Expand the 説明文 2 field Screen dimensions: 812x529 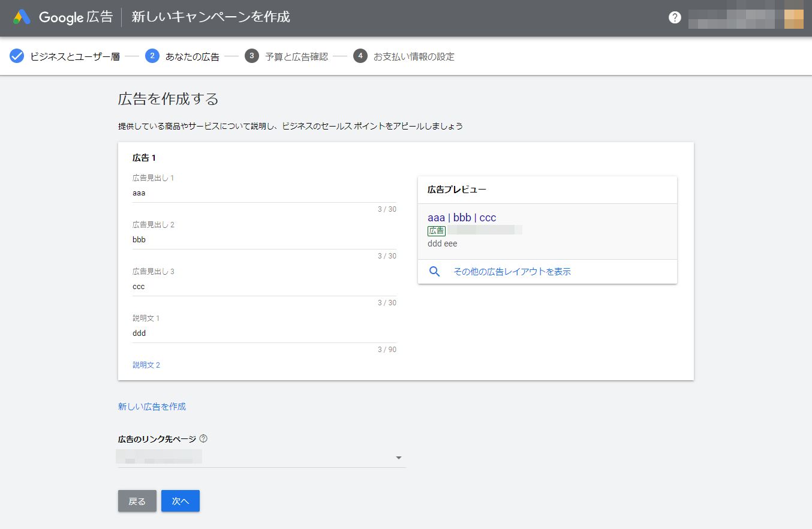pyautogui.click(x=146, y=365)
